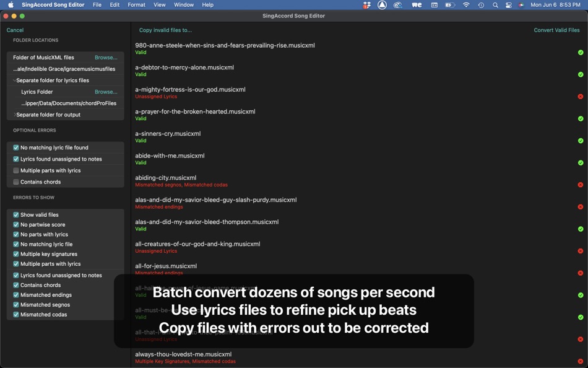Open the View menu
This screenshot has height=368, width=588.
click(x=160, y=5)
